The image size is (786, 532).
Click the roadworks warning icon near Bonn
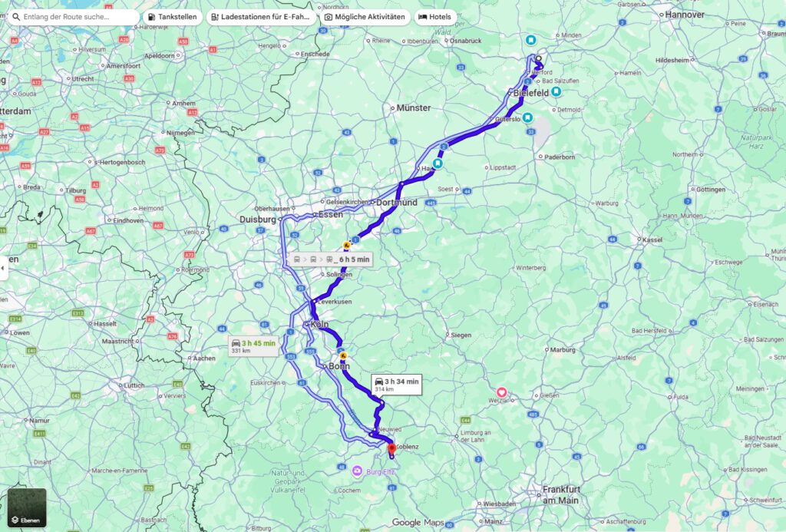[343, 355]
